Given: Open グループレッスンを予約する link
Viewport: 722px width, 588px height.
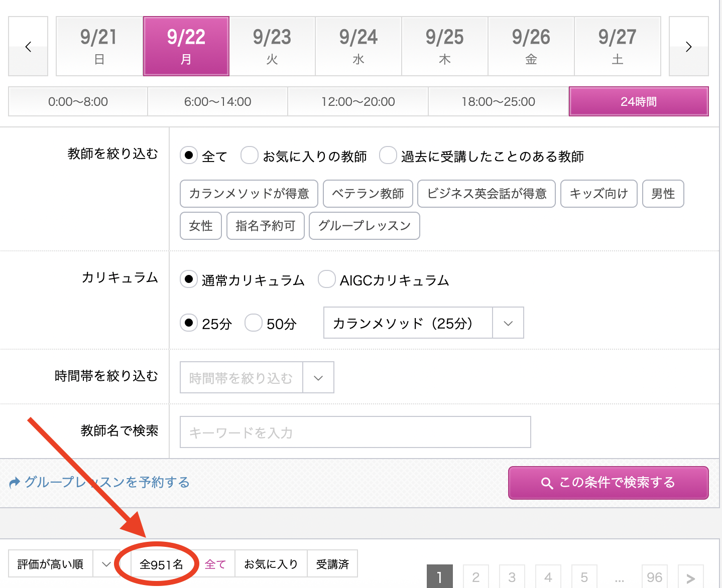Looking at the screenshot, I should pyautogui.click(x=100, y=483).
